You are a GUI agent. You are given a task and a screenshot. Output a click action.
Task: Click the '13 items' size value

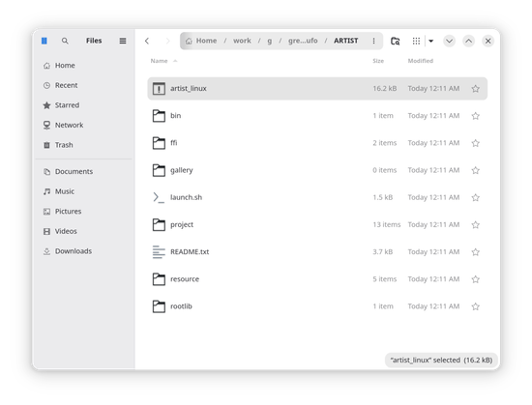[x=387, y=224]
